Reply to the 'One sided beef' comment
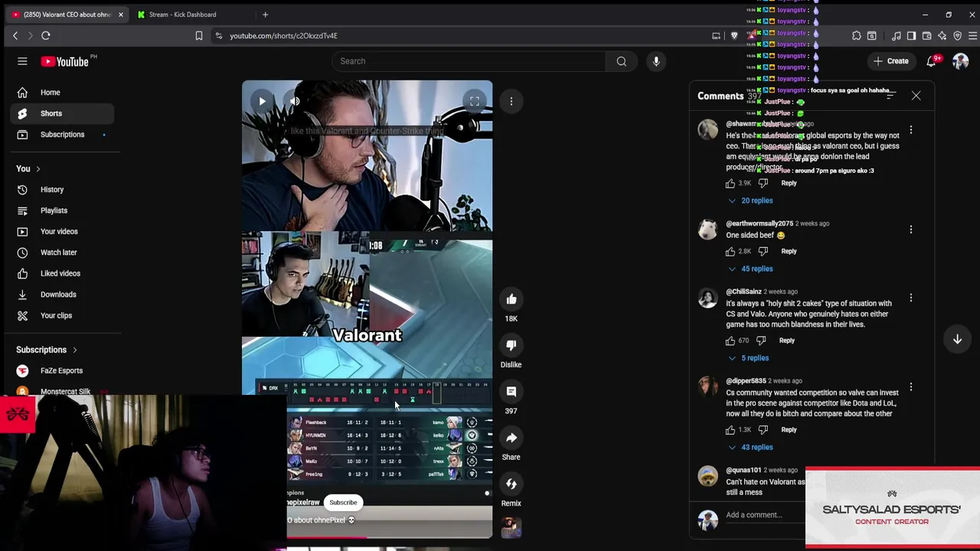This screenshot has height=551, width=980. tap(789, 251)
